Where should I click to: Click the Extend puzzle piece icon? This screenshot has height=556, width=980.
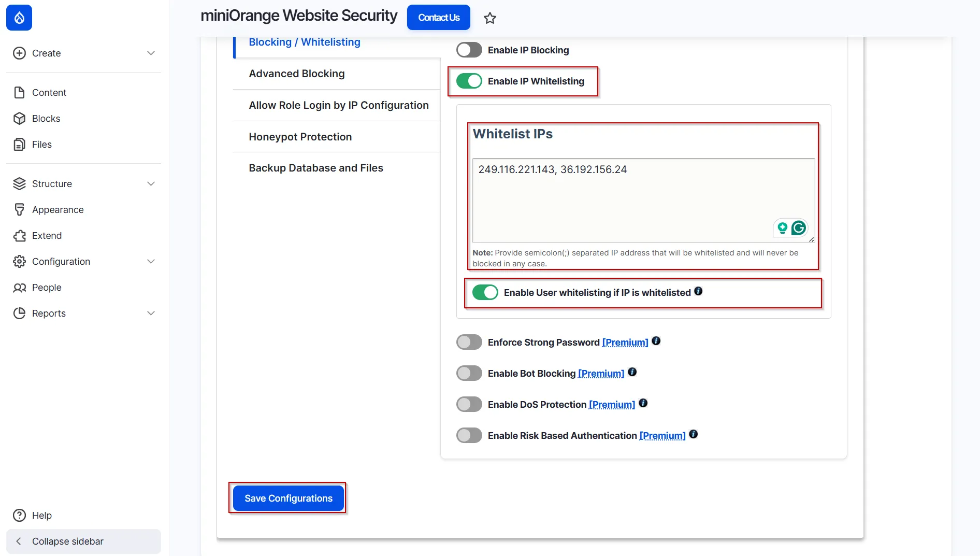(x=19, y=236)
